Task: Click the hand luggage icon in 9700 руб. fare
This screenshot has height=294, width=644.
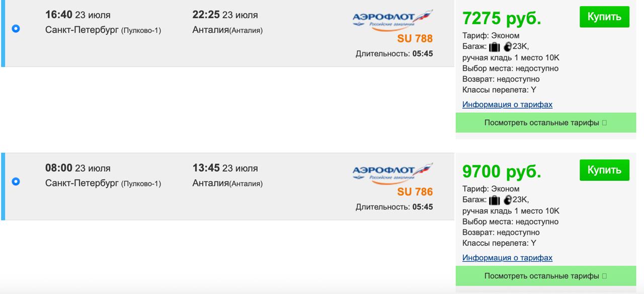Action: (x=507, y=200)
